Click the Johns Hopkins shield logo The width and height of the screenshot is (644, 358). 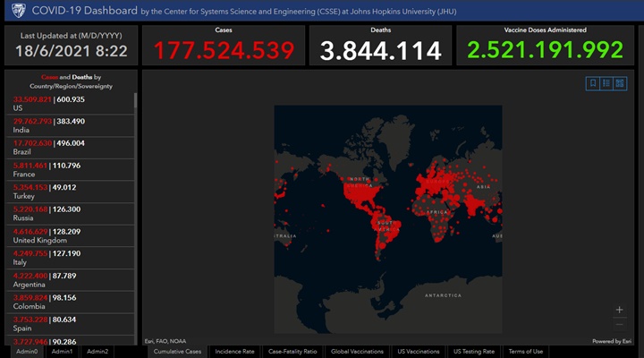tap(19, 10)
